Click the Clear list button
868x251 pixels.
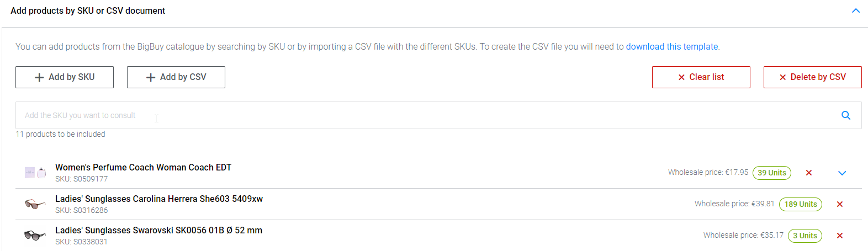pos(701,77)
